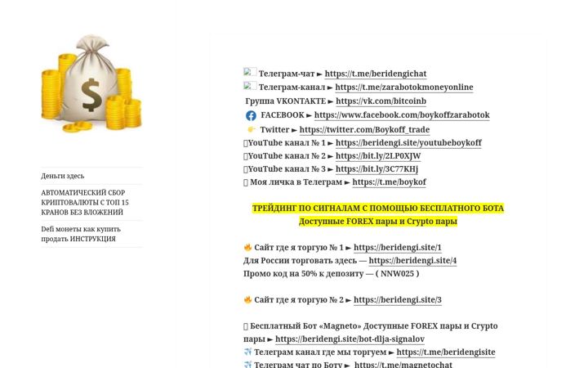Viewport: 588px width, 368px height.
Task: Click the YouTube канал № 1 label
Action: 287,142
